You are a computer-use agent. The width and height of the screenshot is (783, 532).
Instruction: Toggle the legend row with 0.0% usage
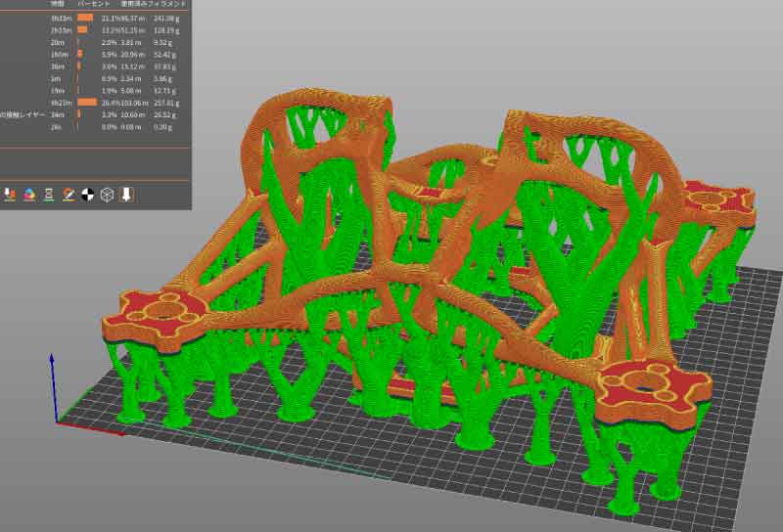(57, 127)
